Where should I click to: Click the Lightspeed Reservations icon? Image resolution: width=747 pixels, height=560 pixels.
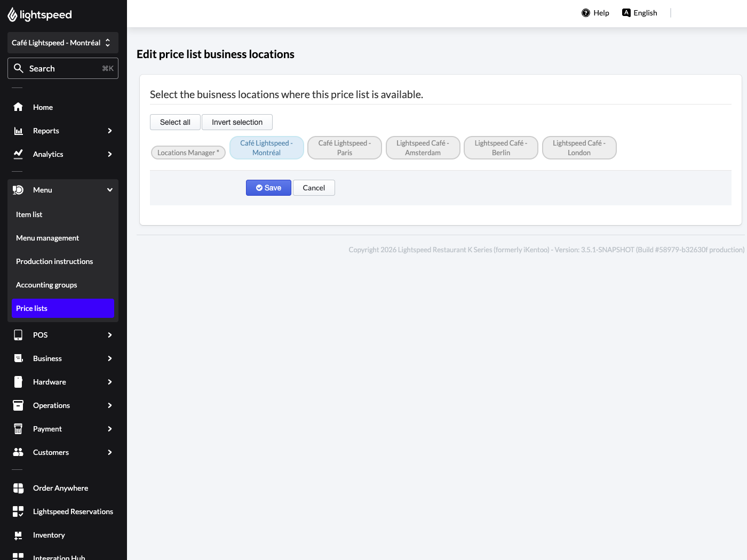18,511
